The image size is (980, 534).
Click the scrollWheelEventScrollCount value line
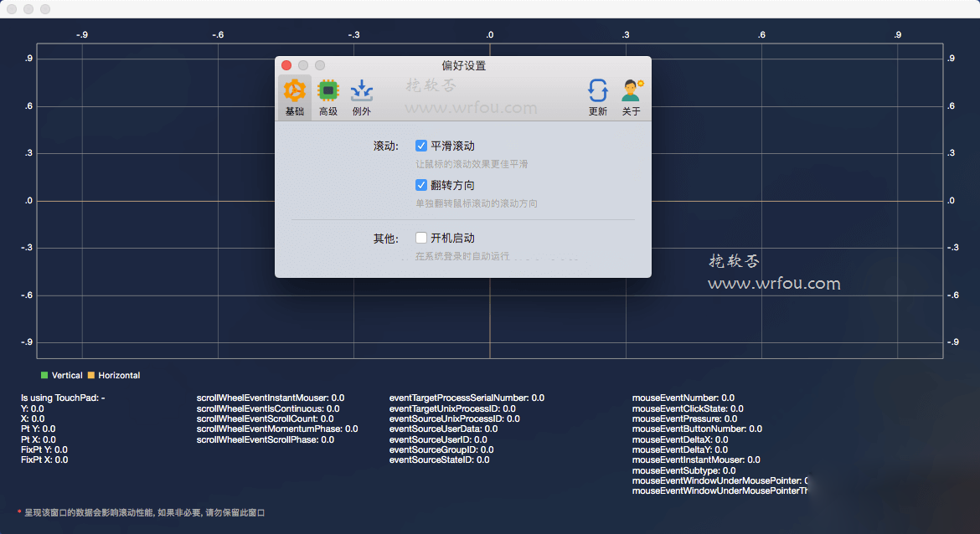coord(265,418)
